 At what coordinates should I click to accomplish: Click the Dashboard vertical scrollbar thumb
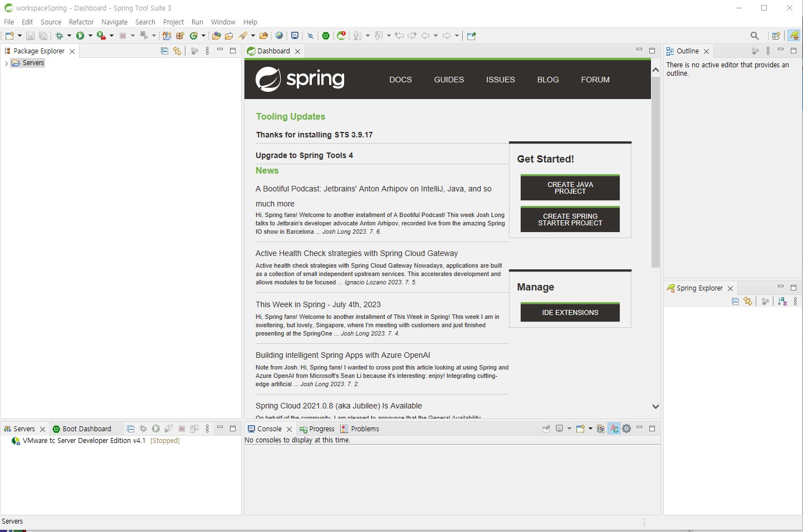(x=655, y=173)
